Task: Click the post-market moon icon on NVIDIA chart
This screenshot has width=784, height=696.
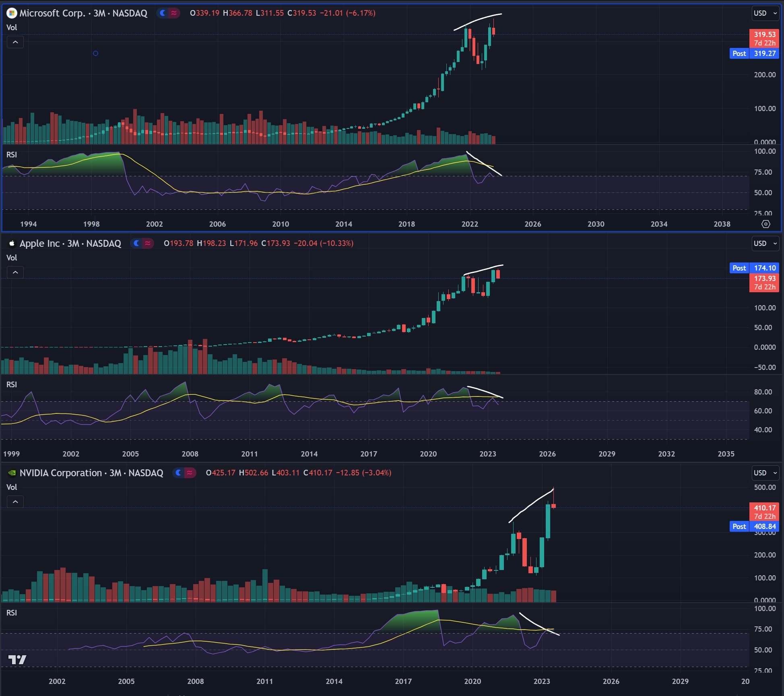Action: (x=179, y=473)
